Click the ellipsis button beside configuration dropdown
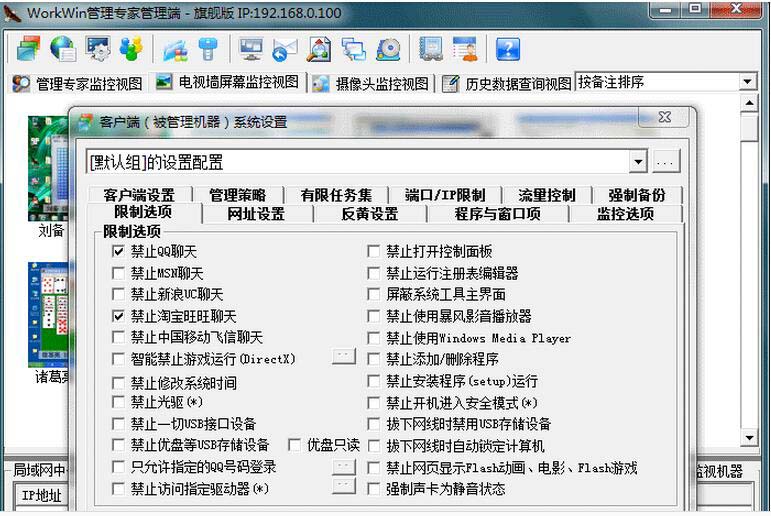Screen dimensions: 771x516 [666, 161]
